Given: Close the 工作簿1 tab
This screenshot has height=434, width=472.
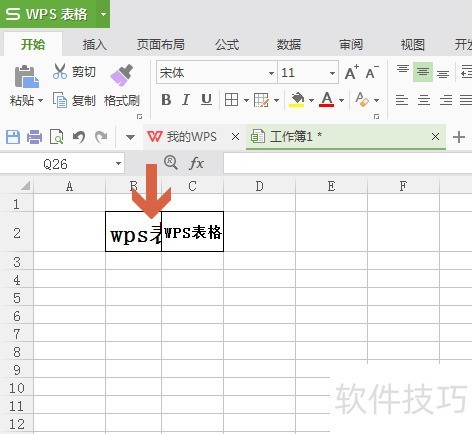Looking at the screenshot, I should point(435,136).
